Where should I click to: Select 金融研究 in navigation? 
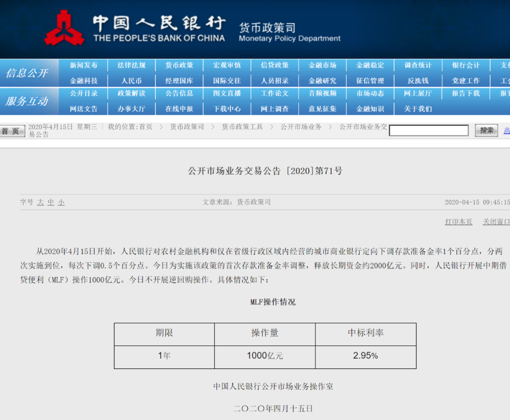click(x=323, y=81)
